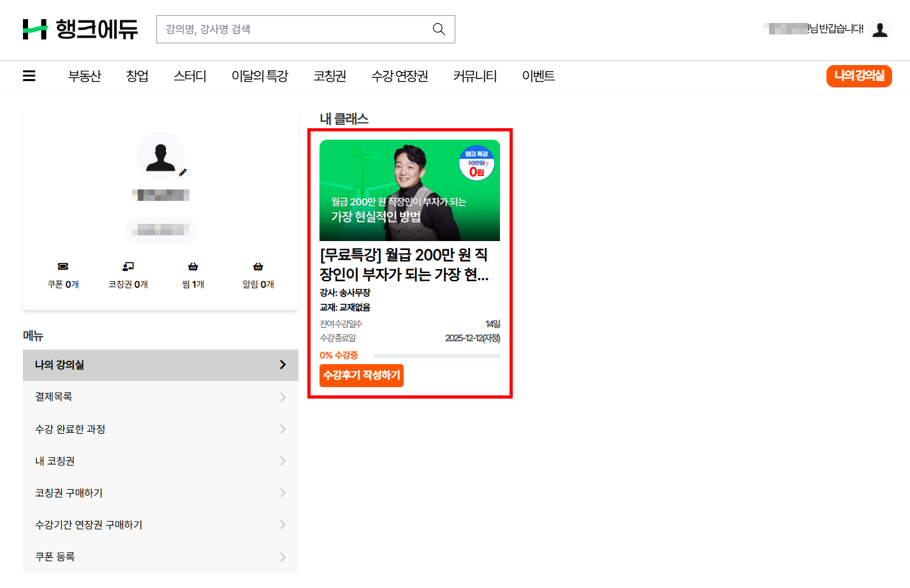Expand the 결제목록 menu chevron

click(283, 397)
